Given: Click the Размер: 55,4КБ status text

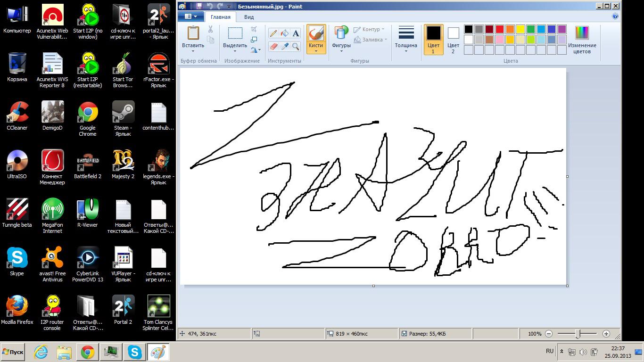Looking at the screenshot, I should tap(427, 334).
